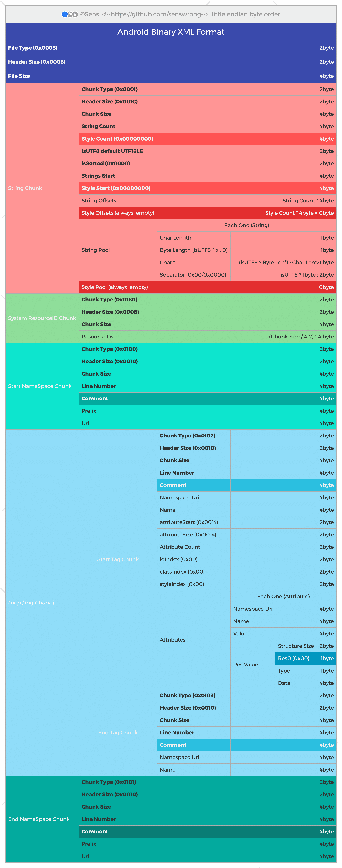
Task: Select the 'File Size' cell
Action: click(42, 76)
